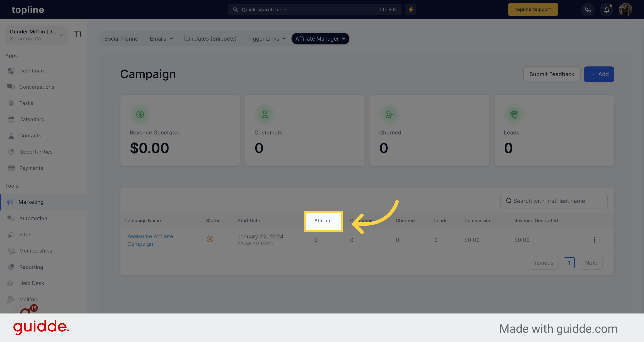Click the topline Support button
The height and width of the screenshot is (342, 644).
[533, 9]
